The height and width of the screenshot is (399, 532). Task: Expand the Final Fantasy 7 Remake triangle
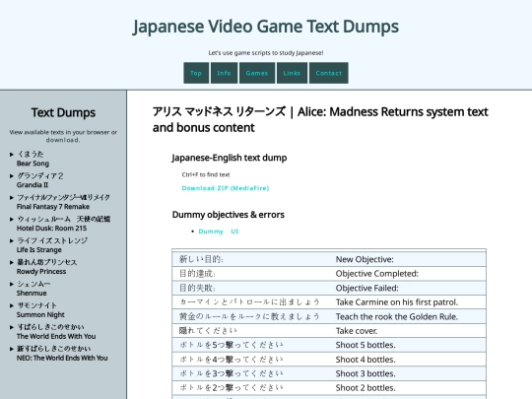tap(12, 197)
